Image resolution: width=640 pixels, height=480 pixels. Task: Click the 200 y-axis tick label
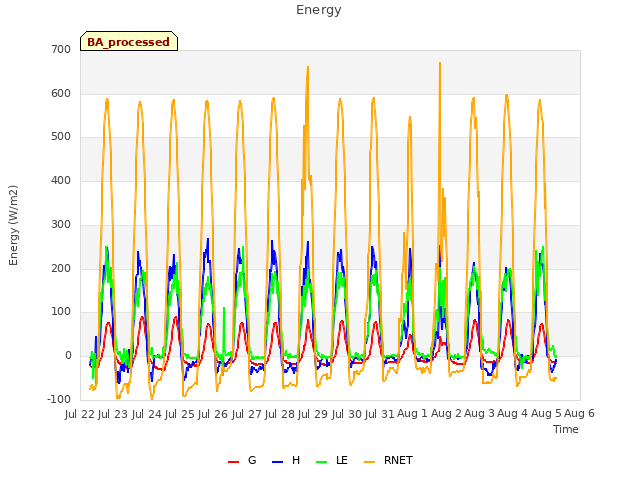pyautogui.click(x=61, y=268)
